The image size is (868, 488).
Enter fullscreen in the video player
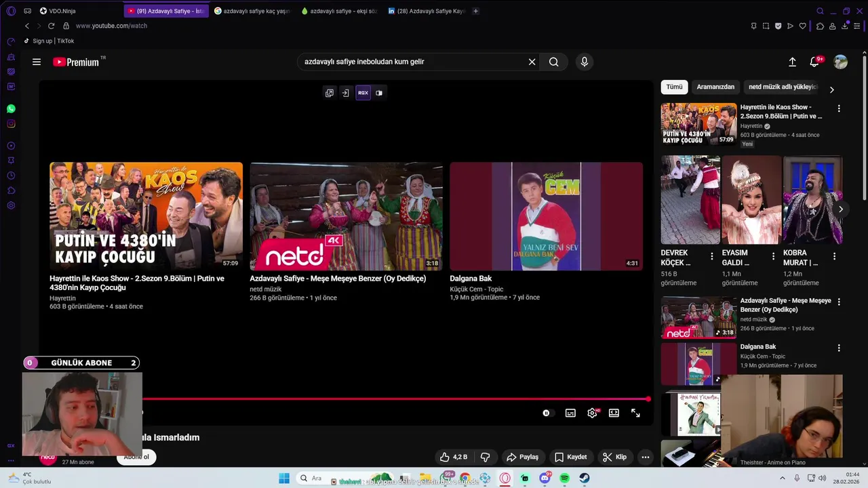click(635, 413)
